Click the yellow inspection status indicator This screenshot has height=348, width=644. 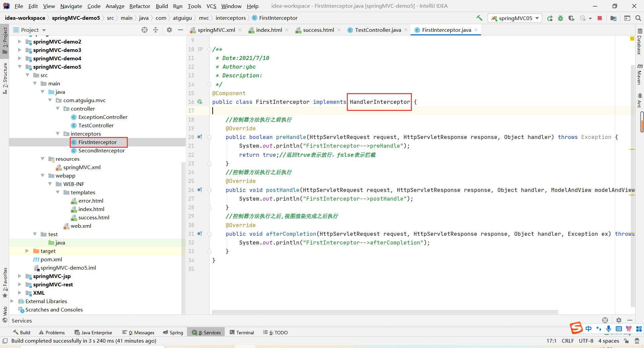[x=632, y=39]
